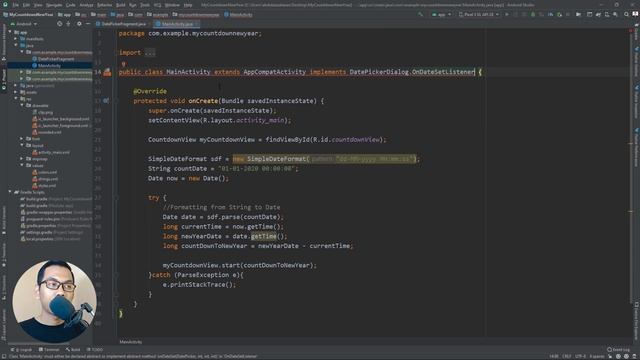Toggle the TODO tool window
Image resolution: width=640 pixels, height=360 pixels.
pyautogui.click(x=95, y=350)
